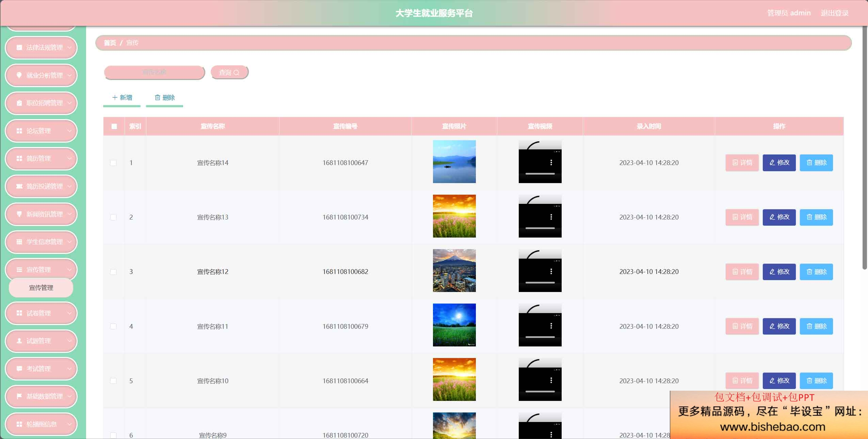The image size is (868, 439).
Task: Click video progress bar for 宣传名称12
Action: coord(540,283)
